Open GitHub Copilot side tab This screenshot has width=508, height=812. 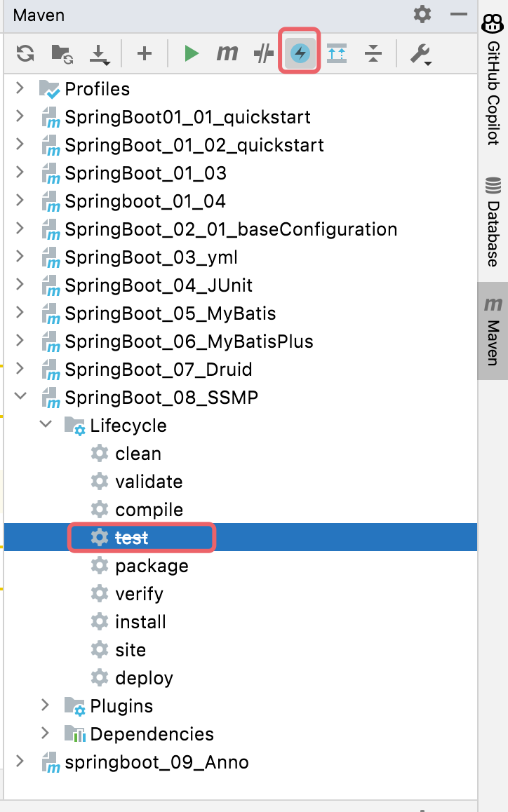(493, 79)
